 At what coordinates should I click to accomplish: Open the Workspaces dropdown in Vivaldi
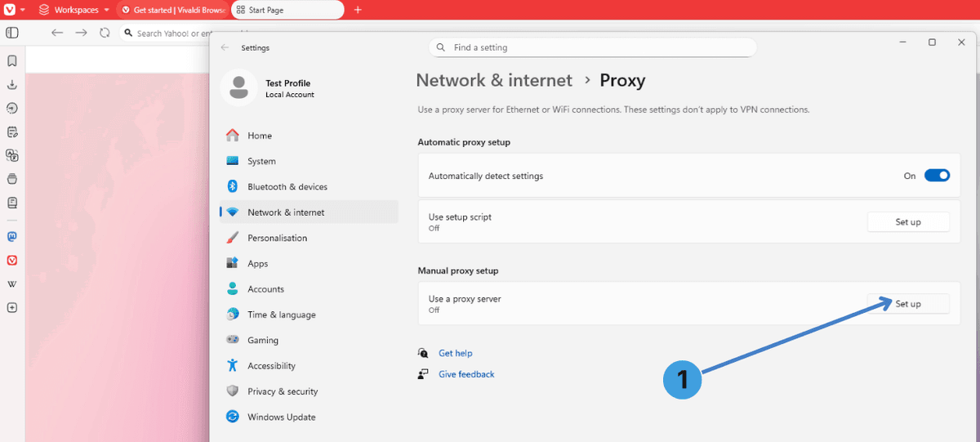(74, 10)
